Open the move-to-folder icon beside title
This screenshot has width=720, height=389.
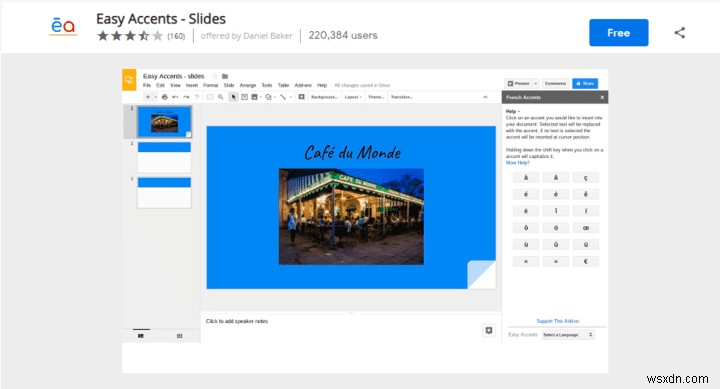click(x=225, y=76)
